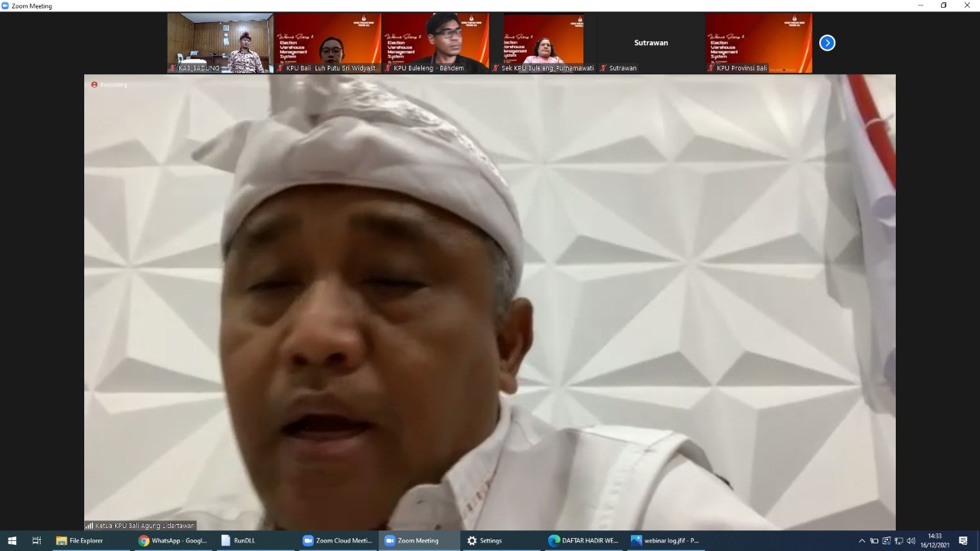Open Task View on the taskbar

[36, 540]
